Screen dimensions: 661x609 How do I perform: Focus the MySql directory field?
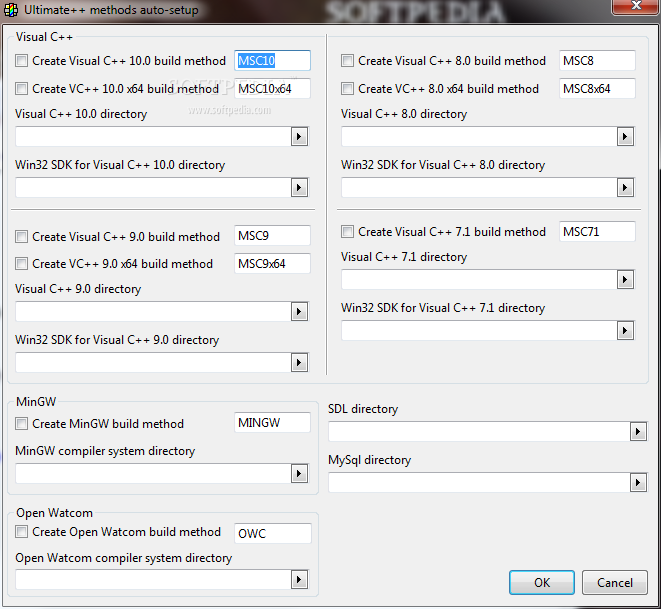(x=479, y=483)
